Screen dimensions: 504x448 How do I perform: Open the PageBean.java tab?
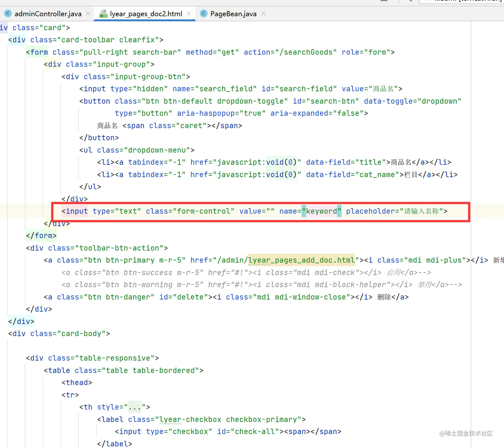tap(233, 14)
